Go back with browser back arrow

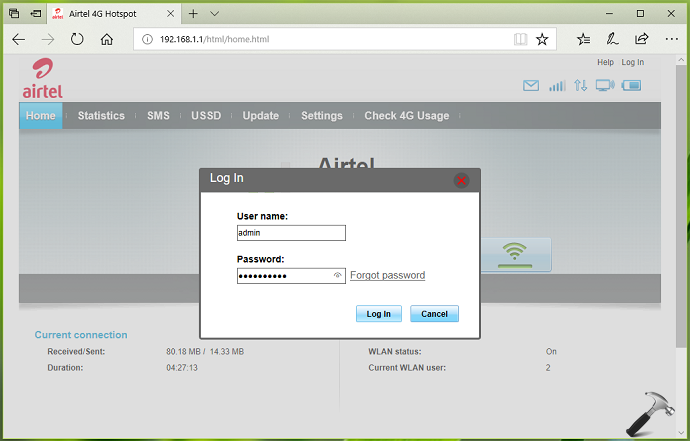click(x=18, y=39)
